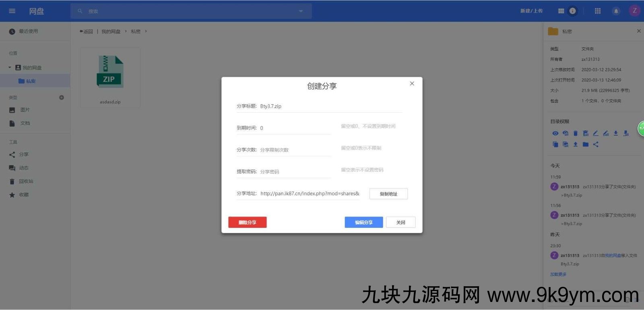
Task: Toggle the download permission icon
Action: pyautogui.click(x=616, y=133)
